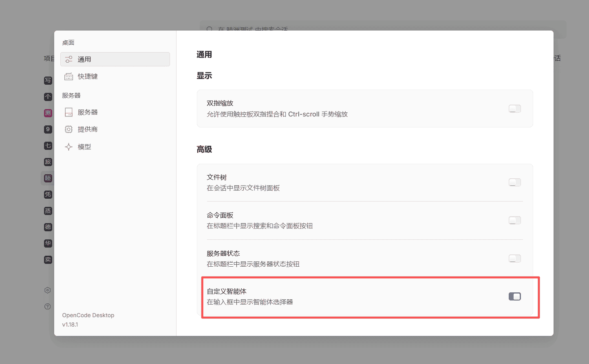Open the 服务器 settings page

(115, 112)
